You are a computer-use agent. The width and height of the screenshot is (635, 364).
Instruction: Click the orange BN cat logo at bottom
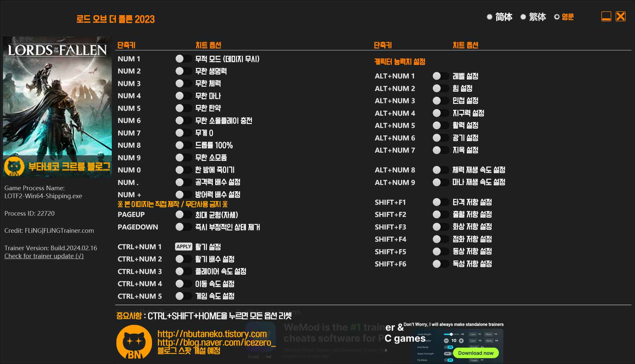[x=134, y=342]
